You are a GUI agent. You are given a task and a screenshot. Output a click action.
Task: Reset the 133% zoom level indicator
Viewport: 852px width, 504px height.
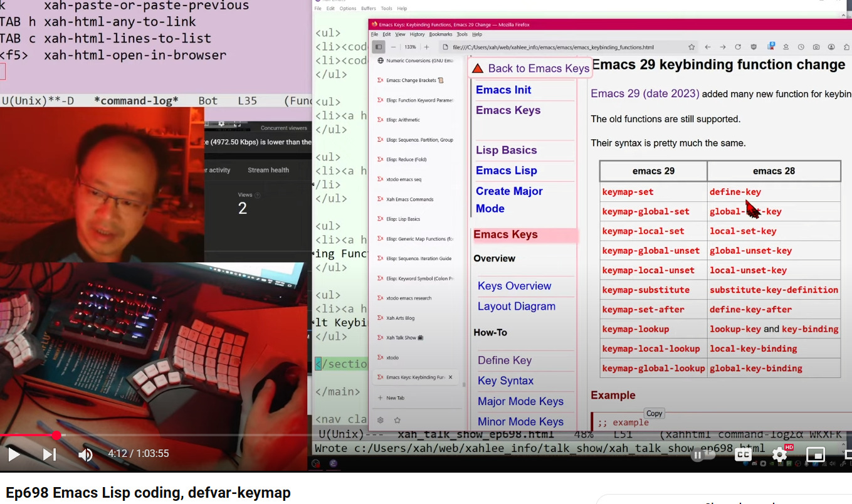pos(410,47)
